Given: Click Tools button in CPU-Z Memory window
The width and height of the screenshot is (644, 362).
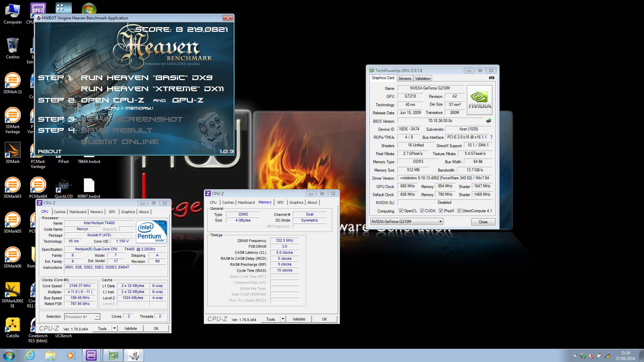Looking at the screenshot, I should (271, 319).
